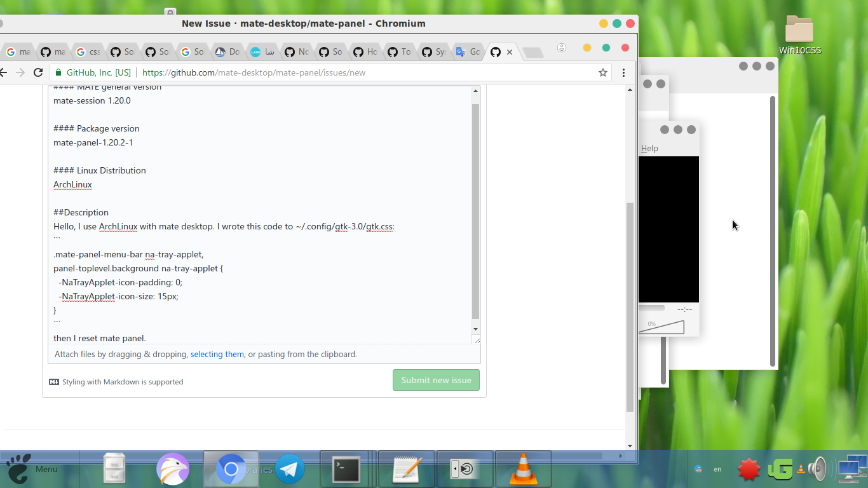
Task: Open the volume speaker tray icon
Action: pyautogui.click(x=818, y=470)
